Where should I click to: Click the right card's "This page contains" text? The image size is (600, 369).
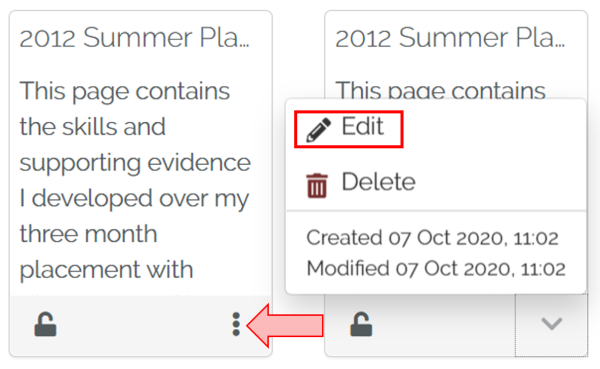(x=440, y=89)
